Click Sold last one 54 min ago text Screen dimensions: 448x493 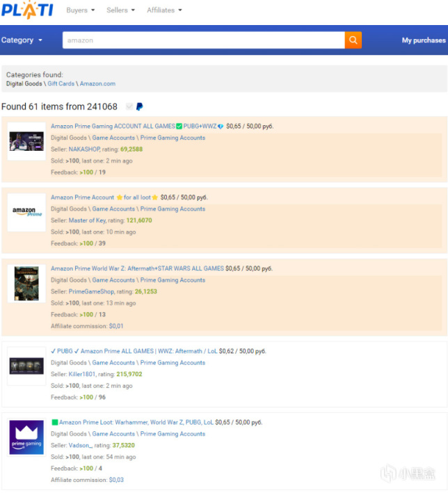(x=93, y=457)
